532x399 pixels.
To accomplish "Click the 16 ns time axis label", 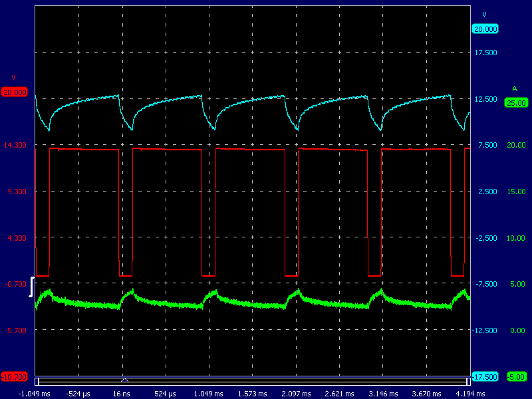I will tap(122, 394).
